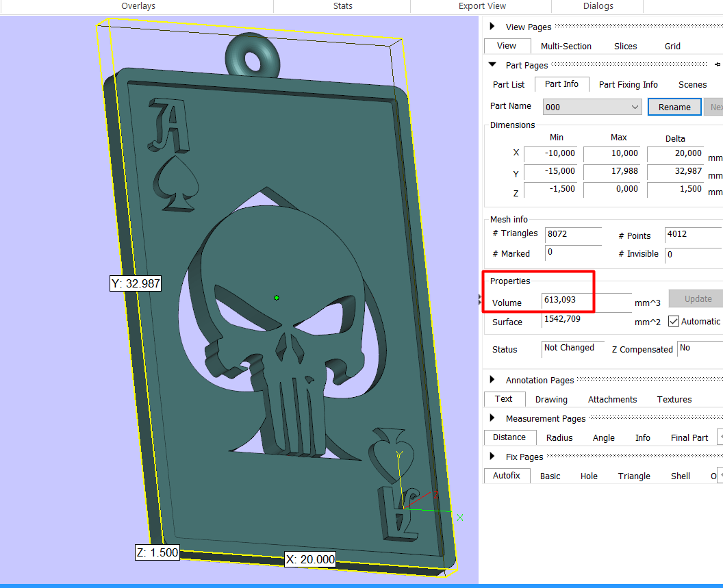Select the Text annotation tab
This screenshot has height=588, width=723.
click(503, 399)
